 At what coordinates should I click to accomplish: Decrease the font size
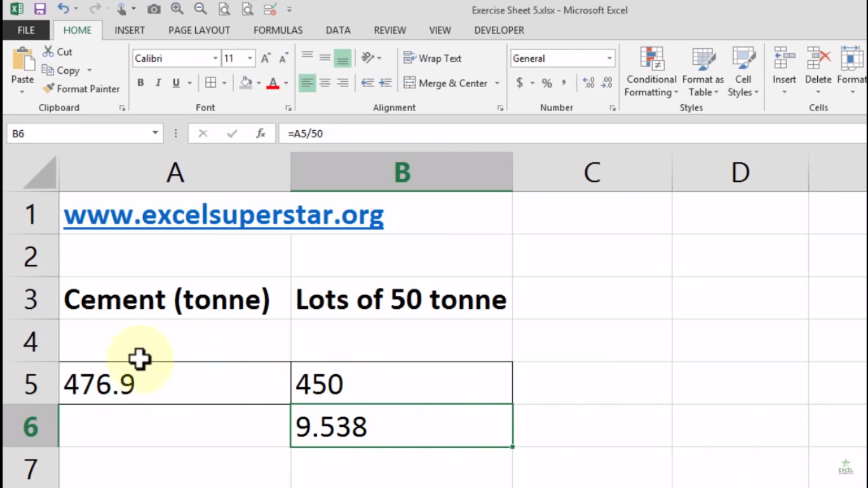(x=283, y=58)
